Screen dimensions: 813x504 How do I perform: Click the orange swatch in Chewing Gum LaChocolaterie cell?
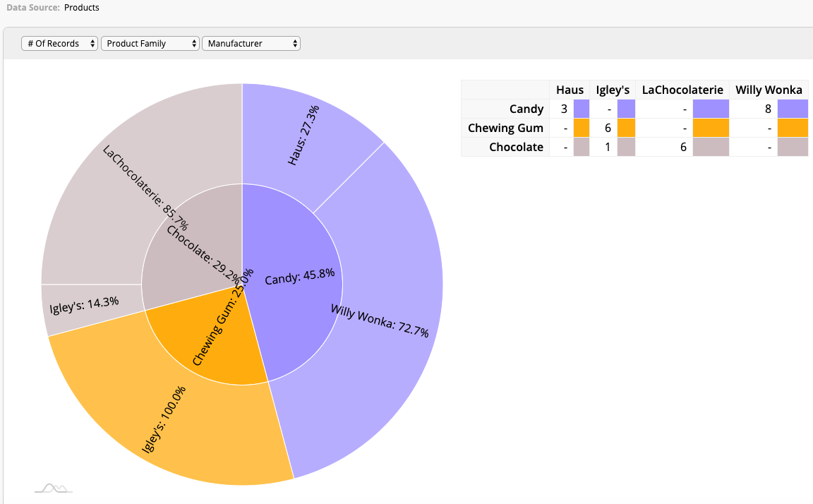point(711,128)
